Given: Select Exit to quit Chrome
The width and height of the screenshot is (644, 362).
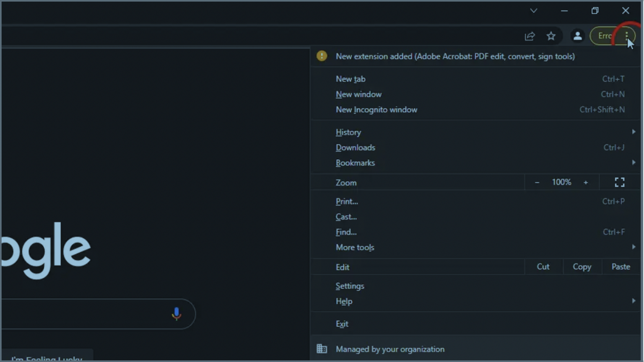Looking at the screenshot, I should coord(475,324).
